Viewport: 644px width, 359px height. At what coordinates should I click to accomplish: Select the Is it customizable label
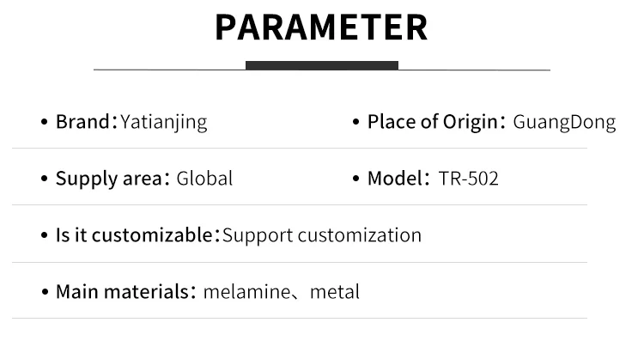click(x=133, y=234)
